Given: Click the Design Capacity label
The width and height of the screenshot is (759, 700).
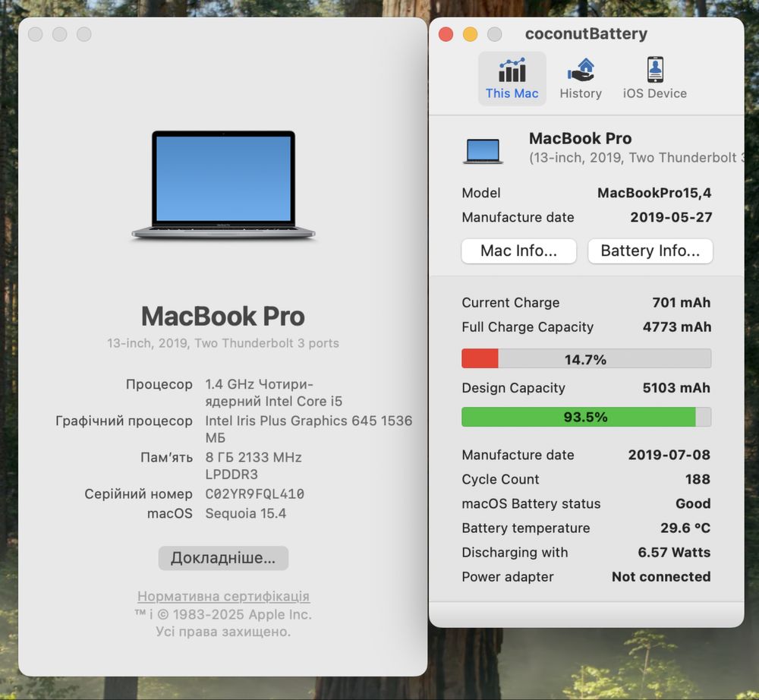Looking at the screenshot, I should coord(514,388).
